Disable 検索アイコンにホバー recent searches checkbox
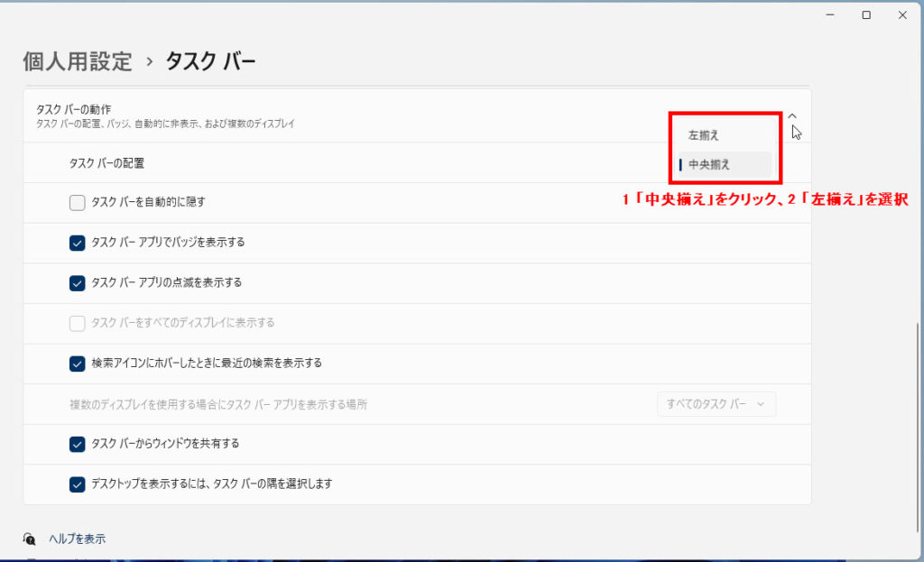Viewport: 924px width, 562px height. click(78, 364)
